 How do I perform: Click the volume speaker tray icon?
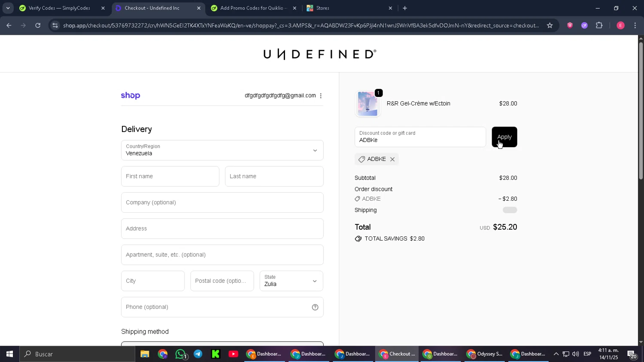(575, 354)
